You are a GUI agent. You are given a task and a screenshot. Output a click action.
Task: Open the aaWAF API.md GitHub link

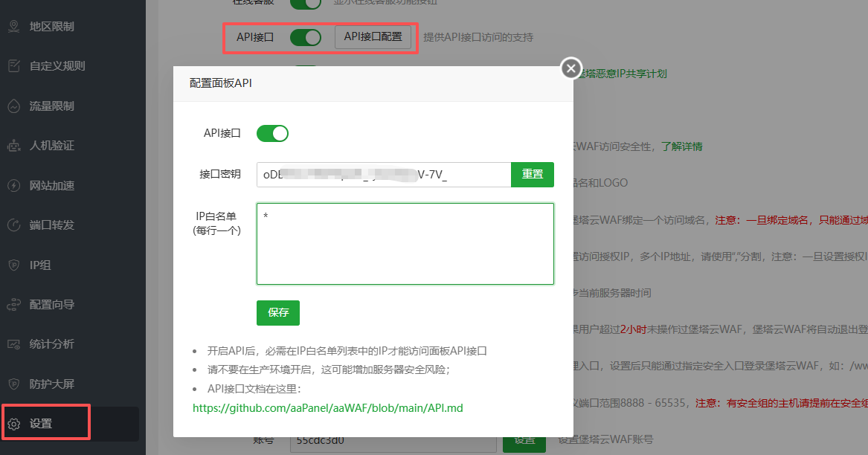coord(327,407)
